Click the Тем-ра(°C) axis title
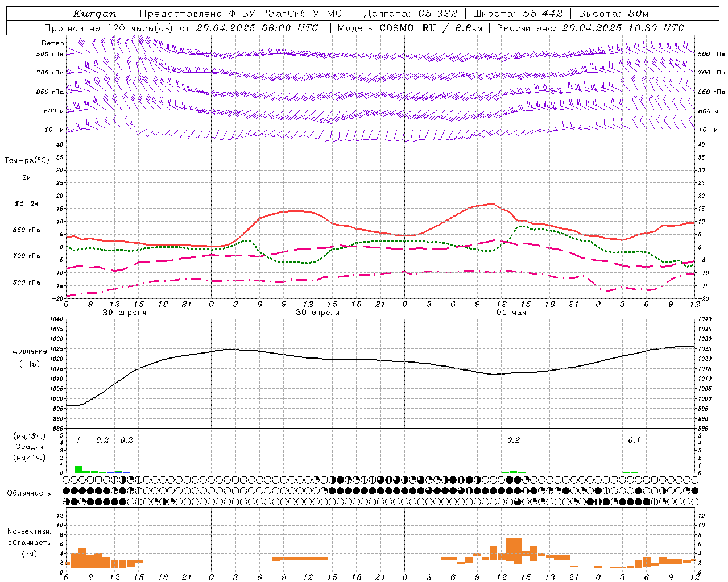The height and width of the screenshot is (582, 728). [x=27, y=161]
